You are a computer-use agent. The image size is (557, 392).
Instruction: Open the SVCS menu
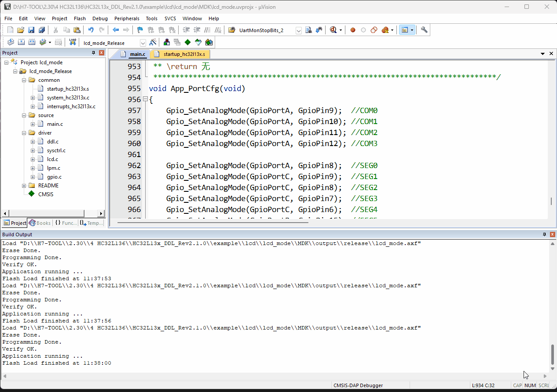click(x=170, y=18)
